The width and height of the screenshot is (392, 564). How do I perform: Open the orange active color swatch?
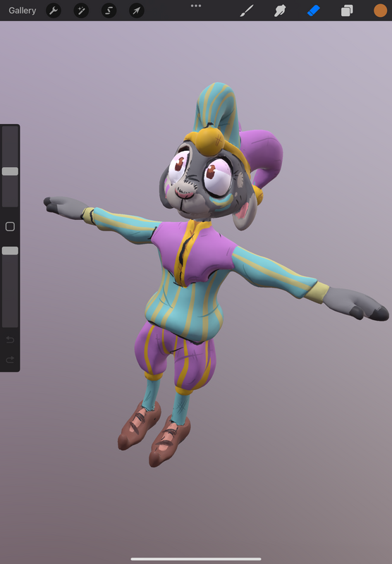point(380,11)
